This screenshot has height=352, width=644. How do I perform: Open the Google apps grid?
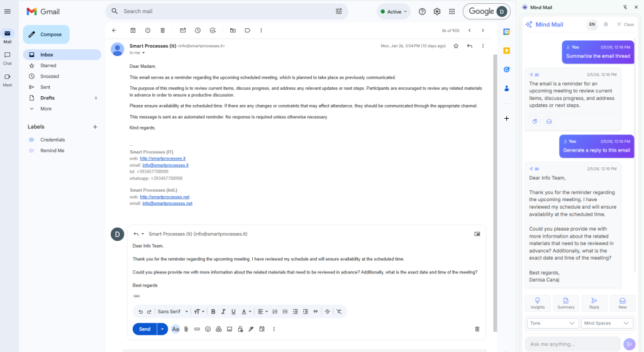point(452,11)
